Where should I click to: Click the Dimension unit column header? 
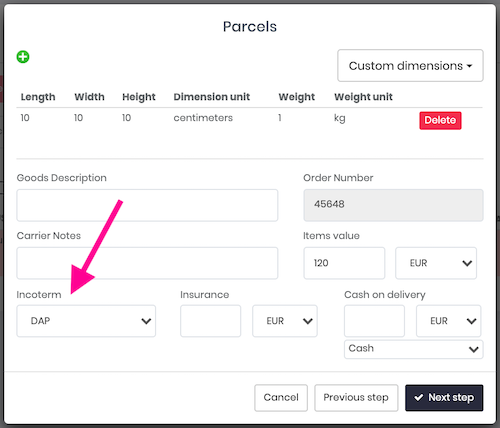[212, 97]
